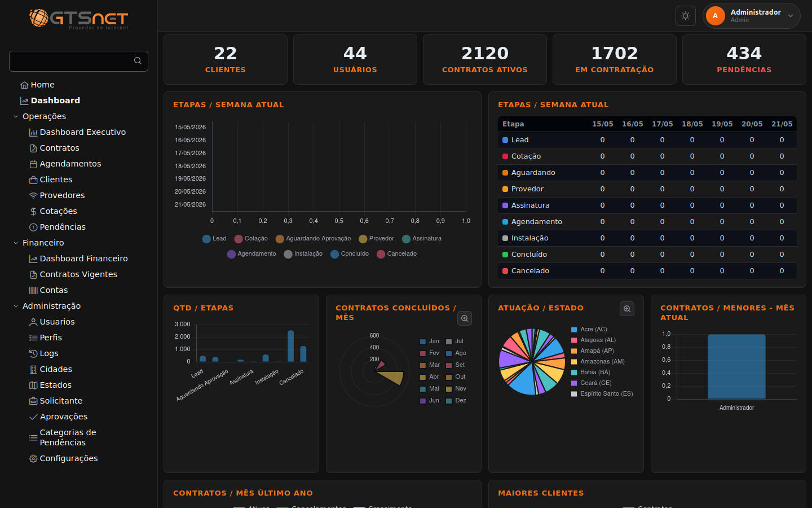
Task: Open the Provedores page
Action: click(x=62, y=195)
